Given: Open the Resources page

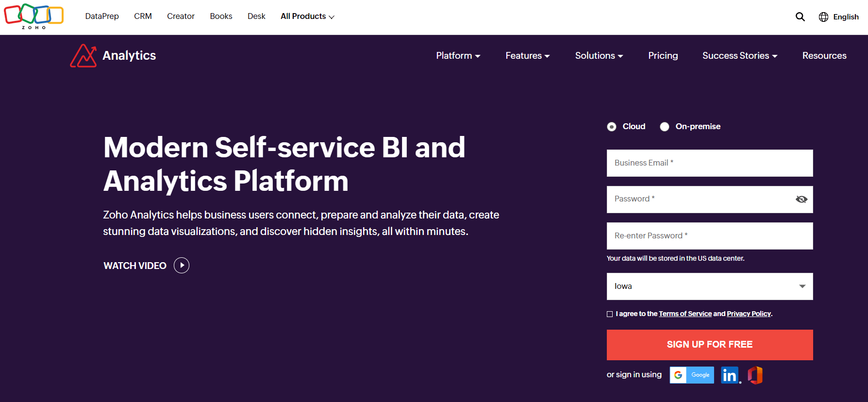Looking at the screenshot, I should coord(824,56).
